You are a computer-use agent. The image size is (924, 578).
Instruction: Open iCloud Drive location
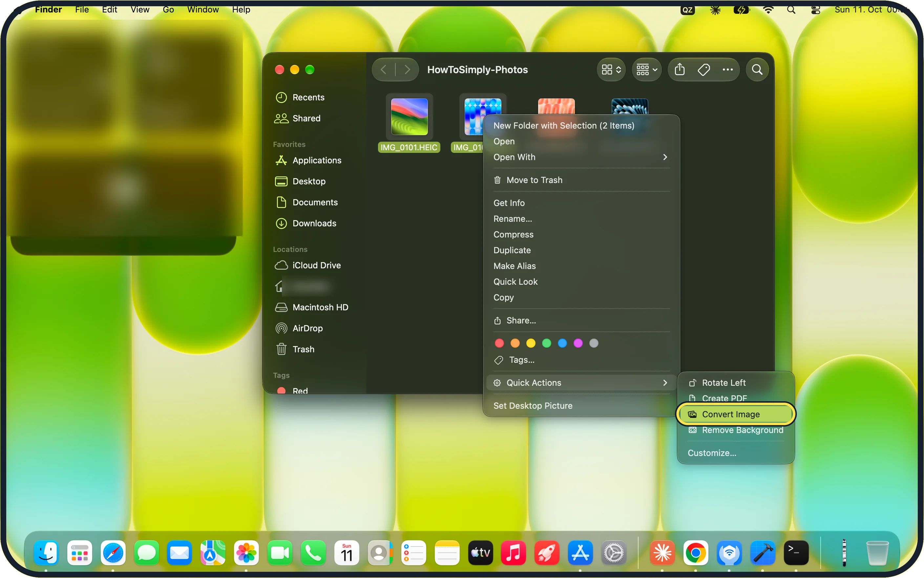point(308,265)
